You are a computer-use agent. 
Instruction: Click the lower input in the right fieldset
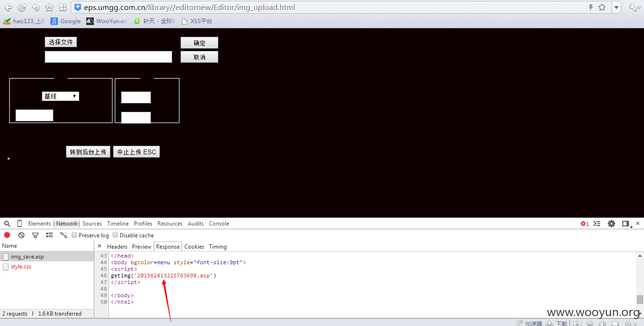pos(136,117)
